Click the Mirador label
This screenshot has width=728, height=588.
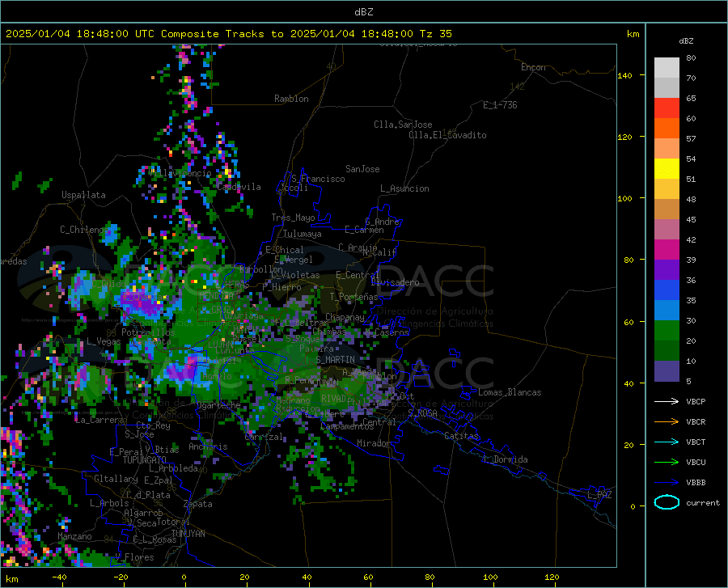(x=374, y=443)
